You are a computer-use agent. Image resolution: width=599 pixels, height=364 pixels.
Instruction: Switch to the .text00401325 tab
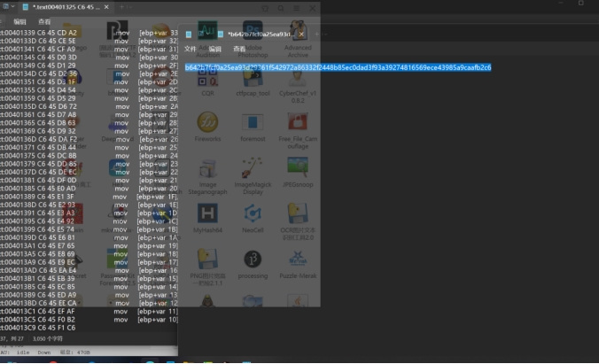pos(62,7)
